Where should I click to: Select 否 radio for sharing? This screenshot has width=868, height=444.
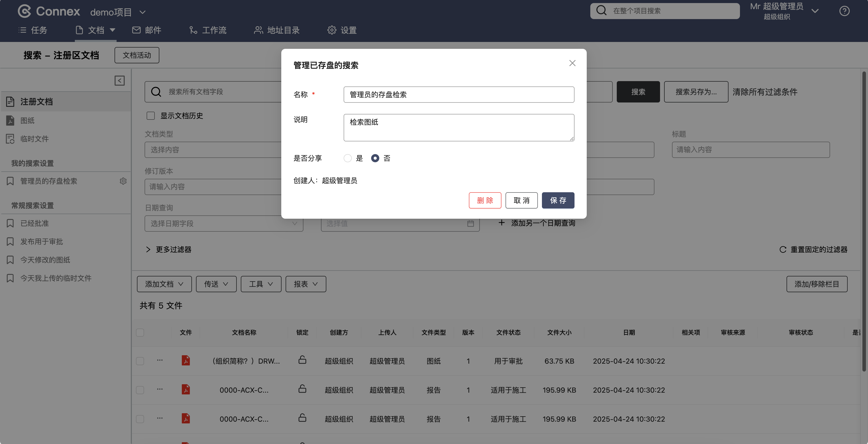pos(375,158)
